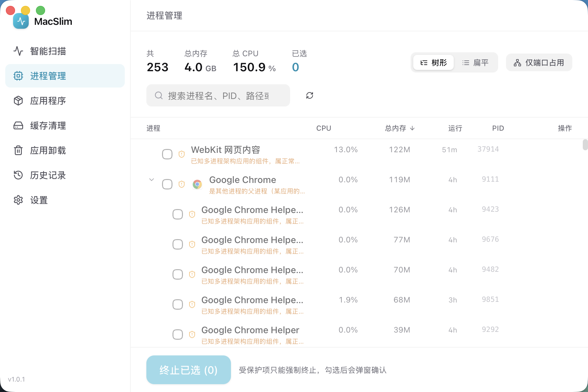The image size is (588, 392).
Task: Collapse the Google Chrome process tree
Action: [x=152, y=180]
